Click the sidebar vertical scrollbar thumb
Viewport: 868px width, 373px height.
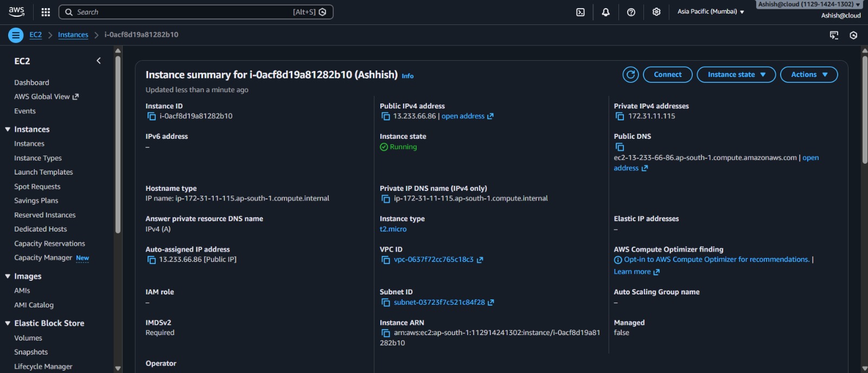click(118, 144)
